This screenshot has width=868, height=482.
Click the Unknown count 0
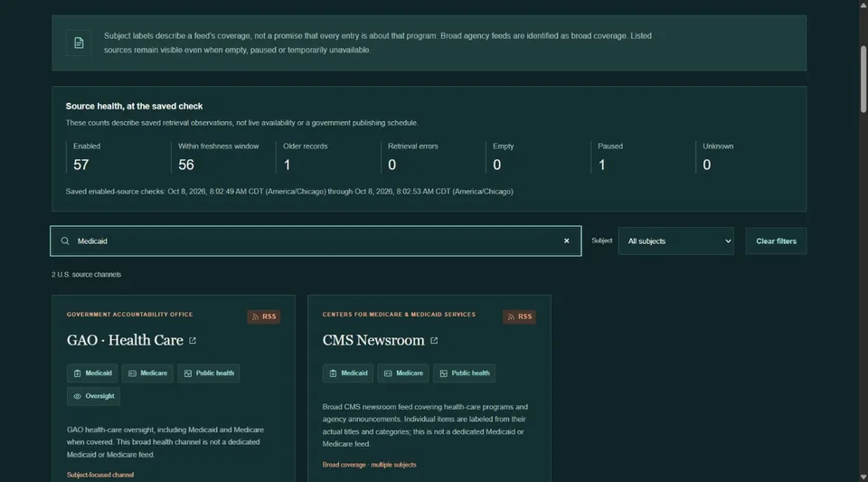tap(707, 165)
